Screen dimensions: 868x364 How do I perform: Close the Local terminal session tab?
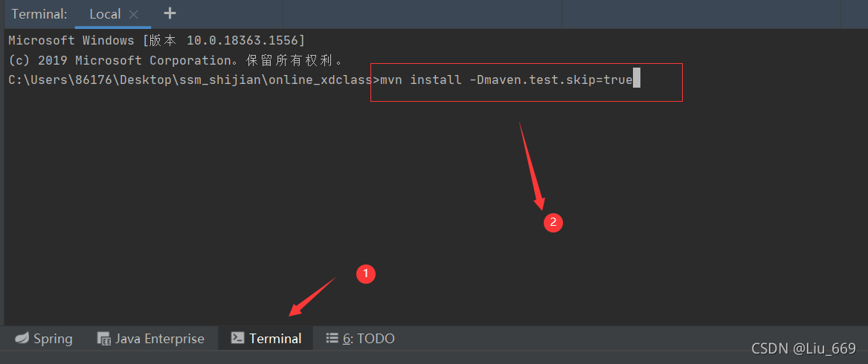point(134,14)
